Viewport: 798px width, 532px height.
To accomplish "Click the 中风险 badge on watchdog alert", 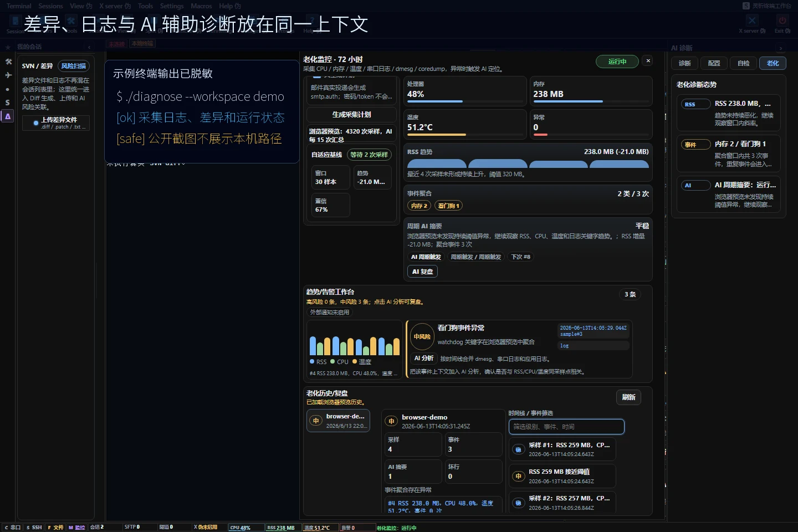I will tap(422, 336).
